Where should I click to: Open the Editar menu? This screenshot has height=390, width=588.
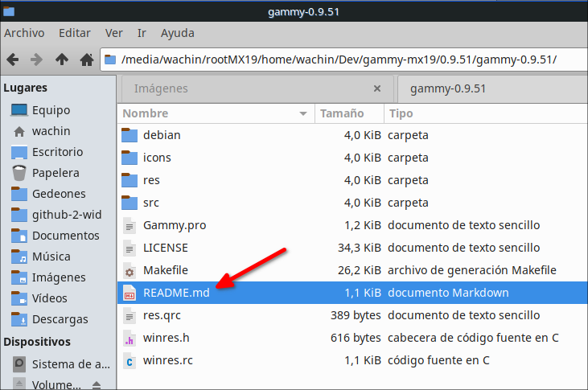click(x=75, y=33)
